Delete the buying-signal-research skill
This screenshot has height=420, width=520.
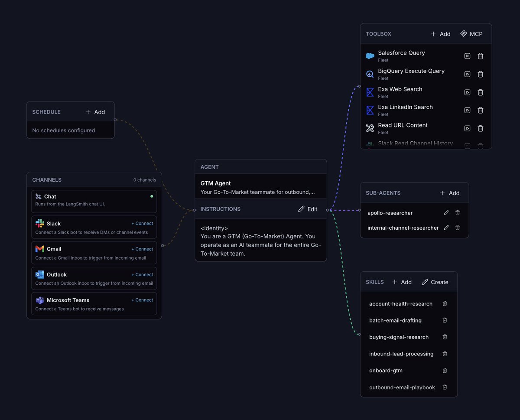445,337
